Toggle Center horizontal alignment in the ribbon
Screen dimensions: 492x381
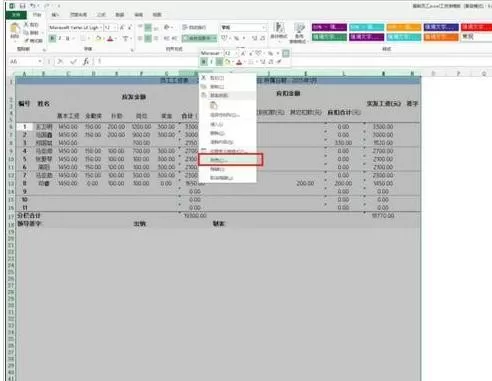pyautogui.click(x=148, y=38)
